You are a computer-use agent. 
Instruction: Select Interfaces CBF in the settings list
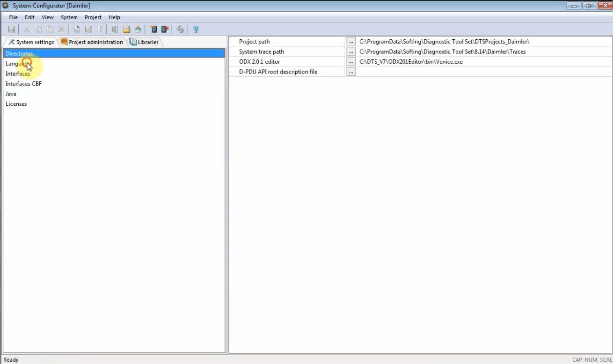tap(23, 84)
